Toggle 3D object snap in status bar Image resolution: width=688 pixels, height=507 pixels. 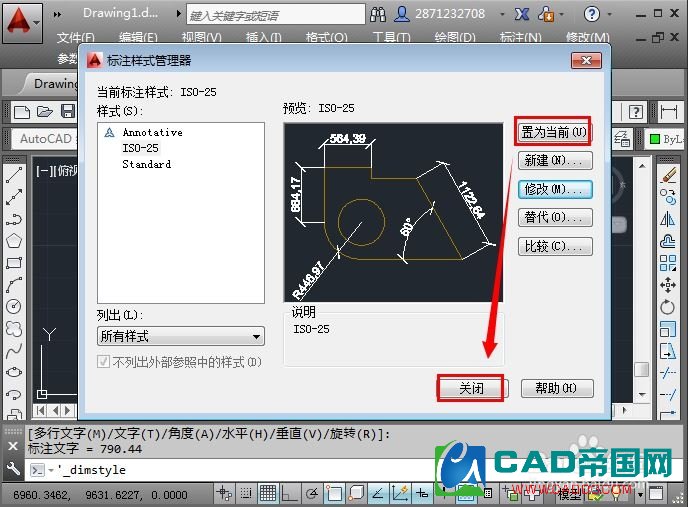[356, 494]
